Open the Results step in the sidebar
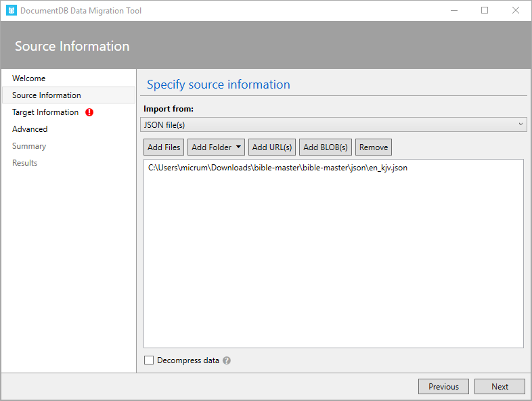 click(25, 163)
